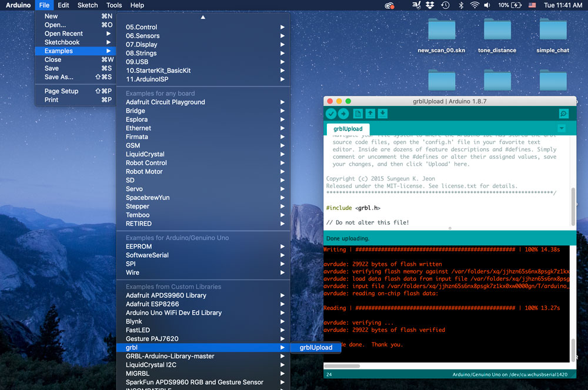The height and width of the screenshot is (390, 588).
Task: Open the Help menu
Action: click(x=137, y=5)
